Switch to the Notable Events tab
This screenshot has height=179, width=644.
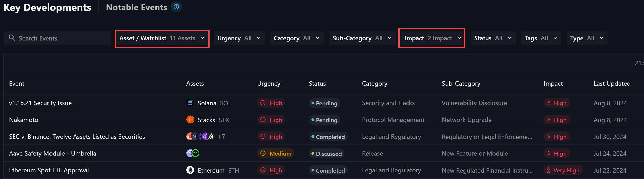[x=136, y=7]
